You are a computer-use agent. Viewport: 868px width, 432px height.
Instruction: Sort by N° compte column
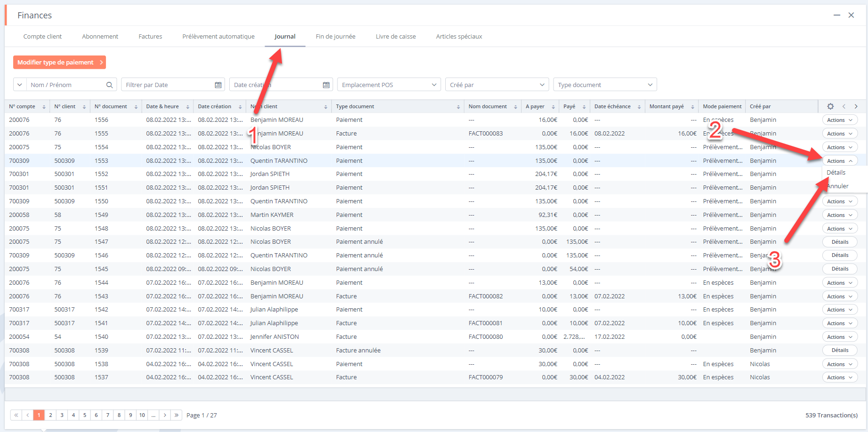44,107
